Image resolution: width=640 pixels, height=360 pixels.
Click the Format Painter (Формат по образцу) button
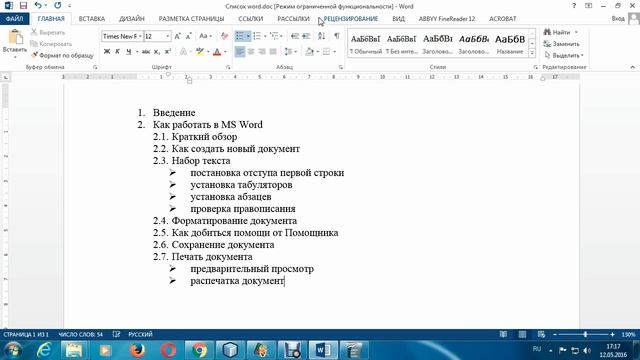62,55
